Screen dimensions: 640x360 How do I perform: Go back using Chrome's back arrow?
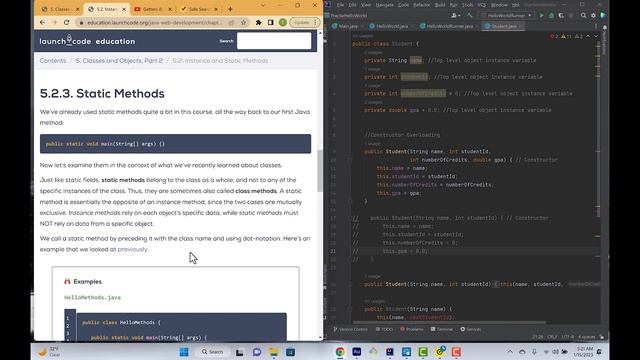click(43, 22)
